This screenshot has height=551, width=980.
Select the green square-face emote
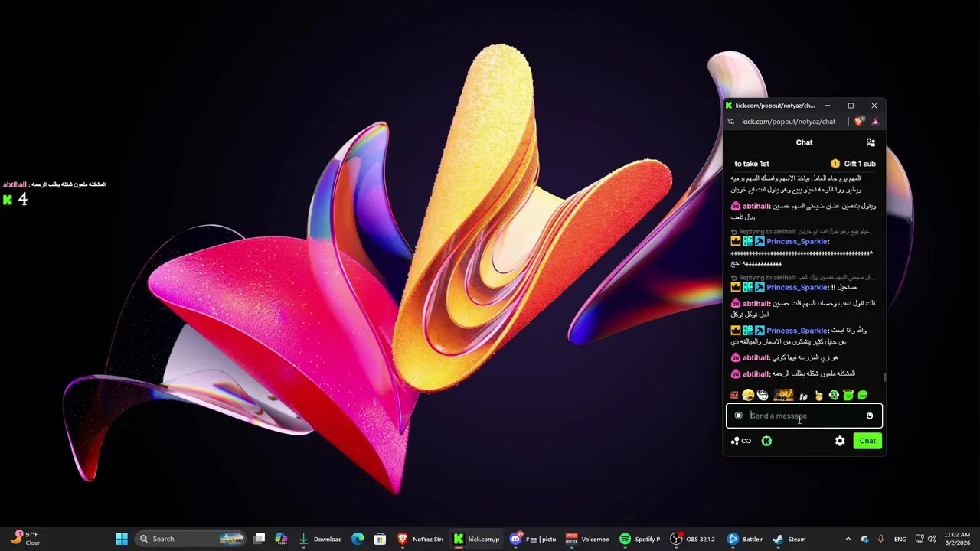point(848,396)
